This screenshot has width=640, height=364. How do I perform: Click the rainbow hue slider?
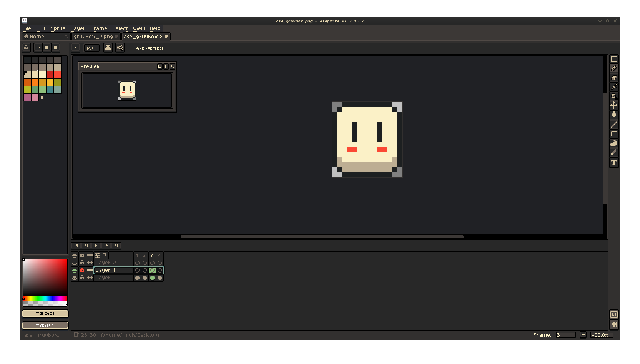45,299
